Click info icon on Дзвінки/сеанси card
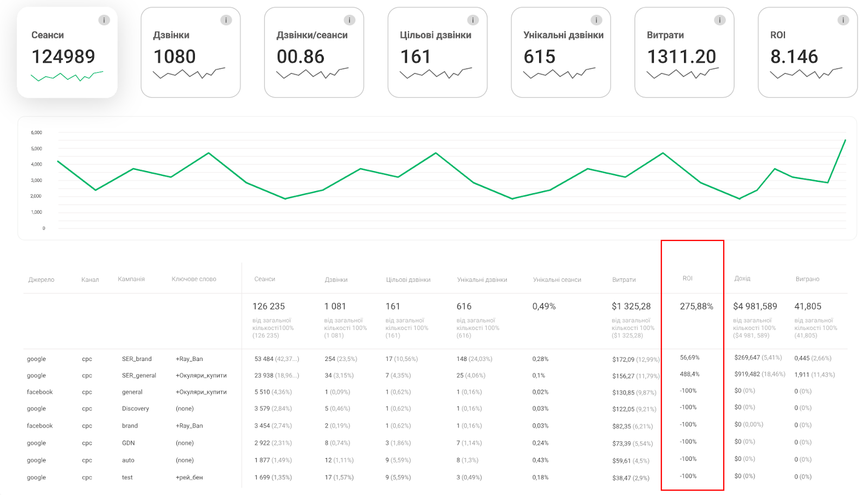Screen dimensions: 868x495 (x=349, y=20)
